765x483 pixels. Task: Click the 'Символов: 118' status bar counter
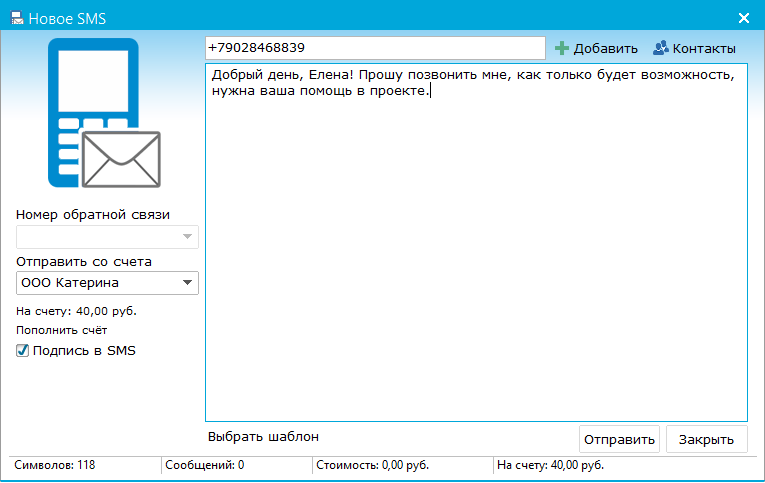coord(51,466)
